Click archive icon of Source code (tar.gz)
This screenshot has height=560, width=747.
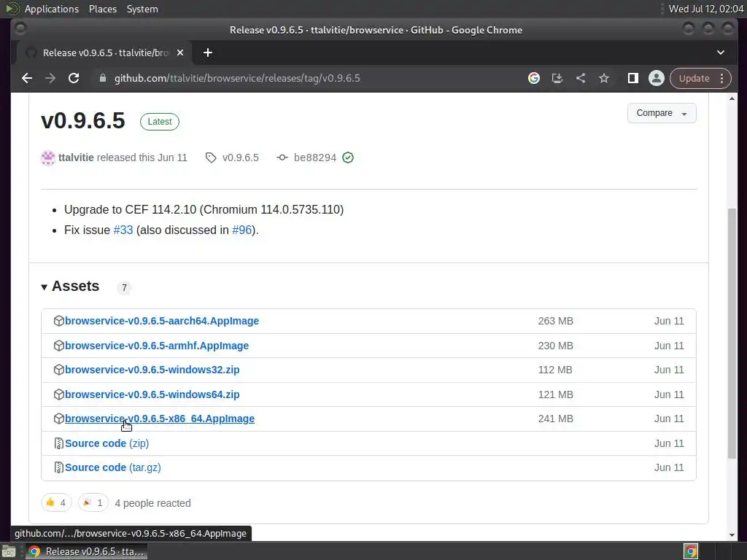tap(58, 467)
